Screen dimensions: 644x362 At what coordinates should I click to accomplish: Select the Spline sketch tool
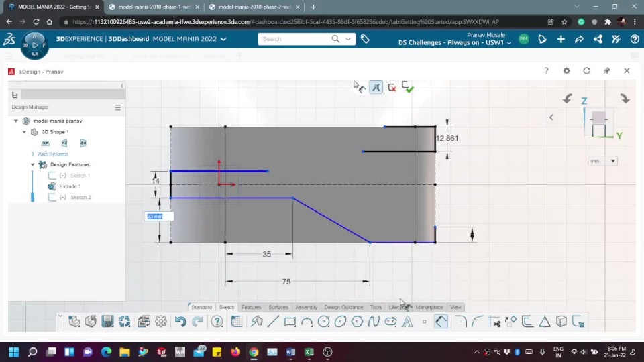(374, 322)
